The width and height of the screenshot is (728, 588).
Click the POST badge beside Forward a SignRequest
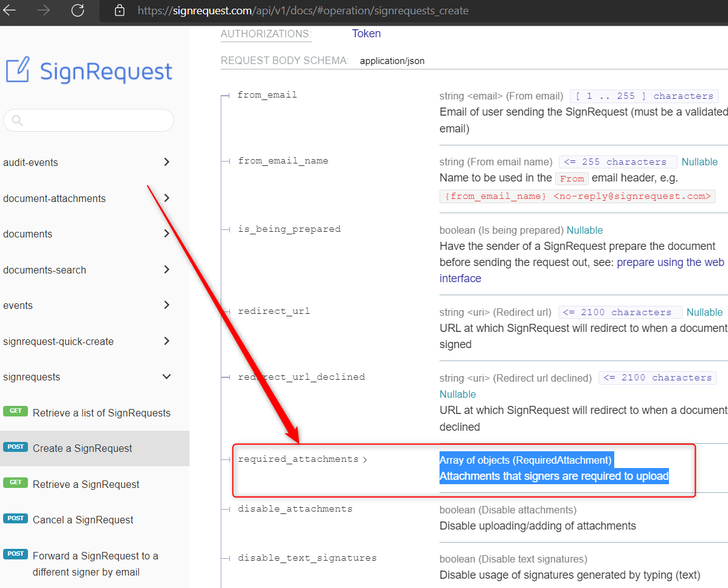[16, 554]
